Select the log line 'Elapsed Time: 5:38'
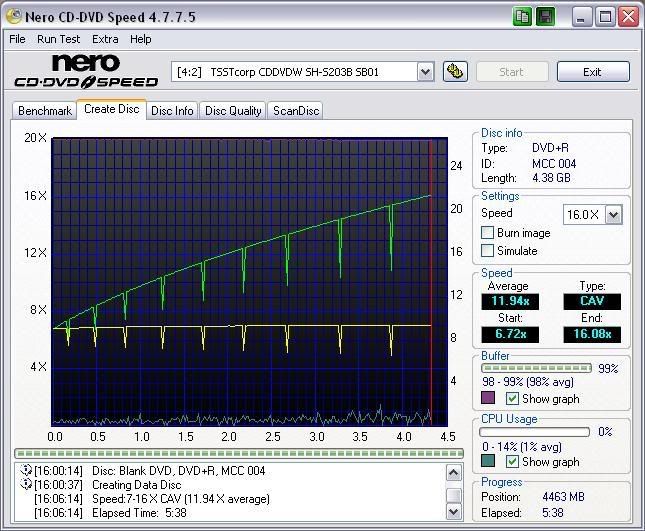Viewport: 645px width, 531px height. point(139,513)
